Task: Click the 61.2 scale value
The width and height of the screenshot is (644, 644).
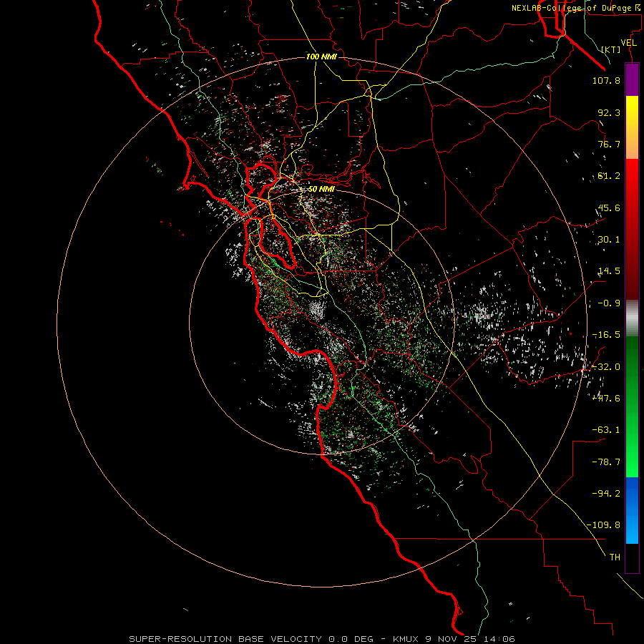Action: (609, 176)
